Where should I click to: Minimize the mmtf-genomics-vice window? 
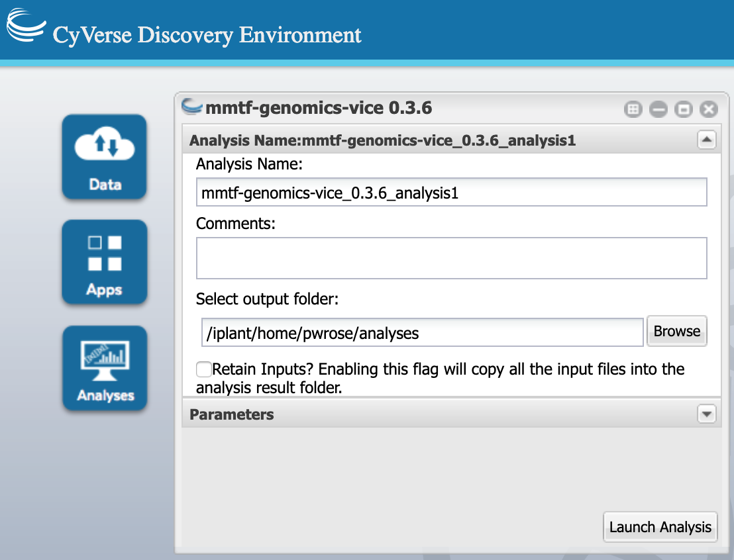click(658, 109)
